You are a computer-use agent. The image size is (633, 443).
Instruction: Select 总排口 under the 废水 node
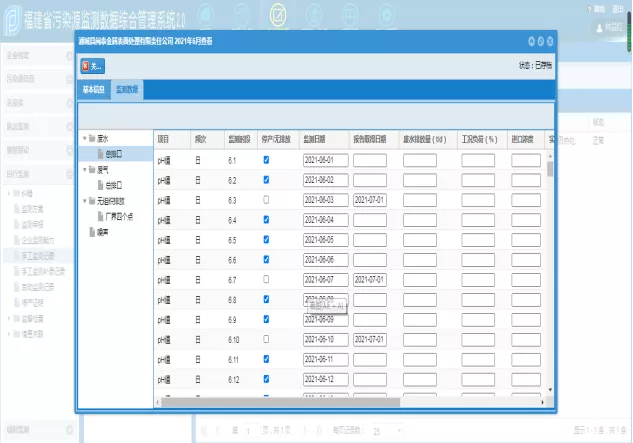112,154
